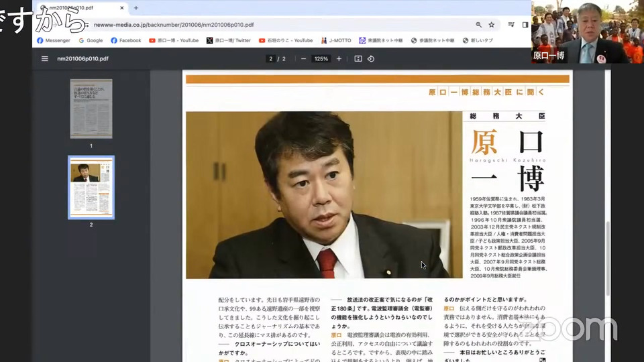Toggle the PDF sidebar menu icon
Viewport: 644px width, 362px height.
coord(45,59)
